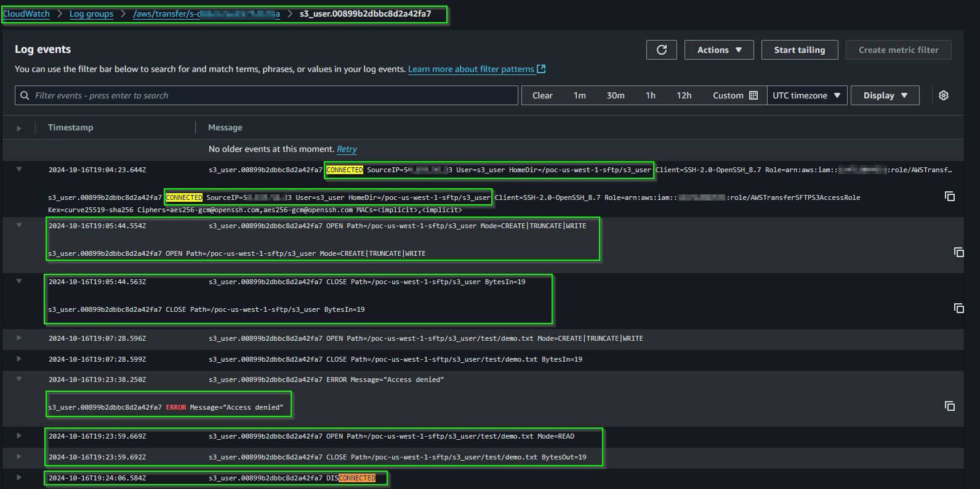Open the Actions dropdown menu
The height and width of the screenshot is (489, 980).
click(x=719, y=50)
